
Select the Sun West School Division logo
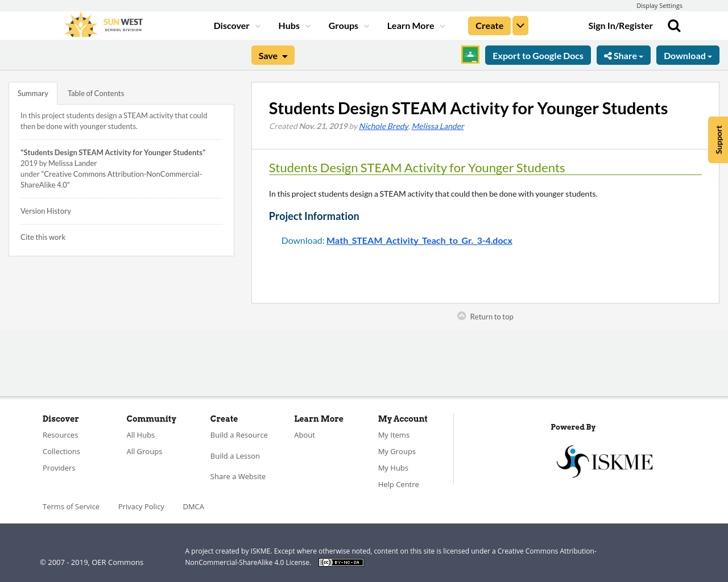[103, 24]
